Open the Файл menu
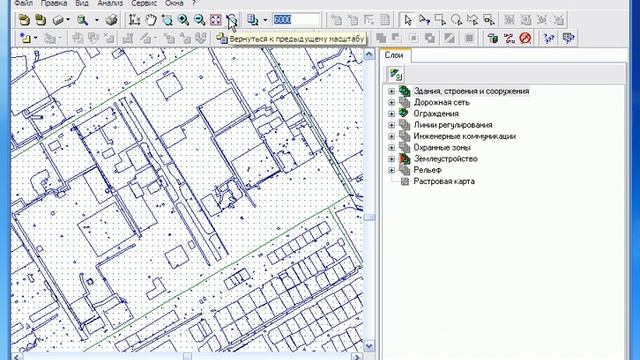Viewport: 640px width, 360px height. (23, 3)
